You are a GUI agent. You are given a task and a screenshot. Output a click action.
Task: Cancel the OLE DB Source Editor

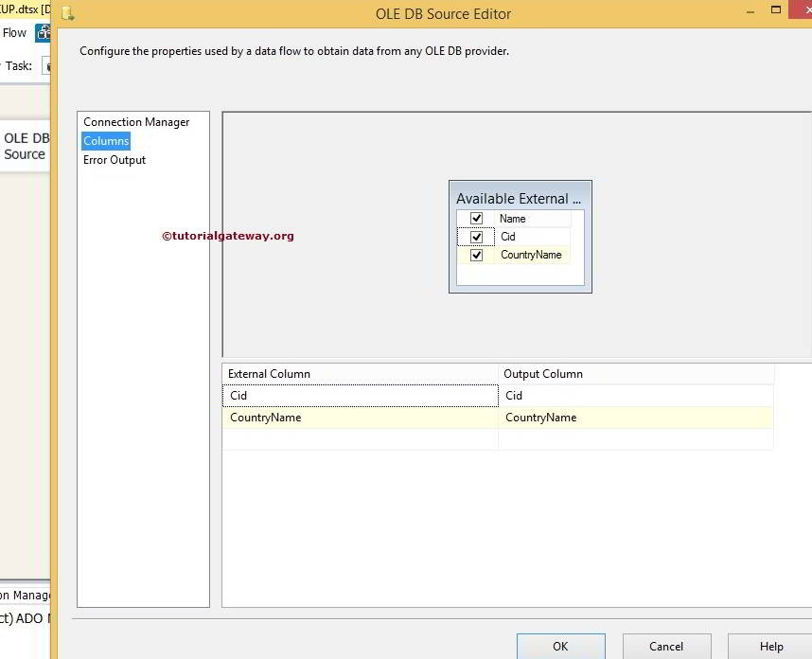click(666, 646)
